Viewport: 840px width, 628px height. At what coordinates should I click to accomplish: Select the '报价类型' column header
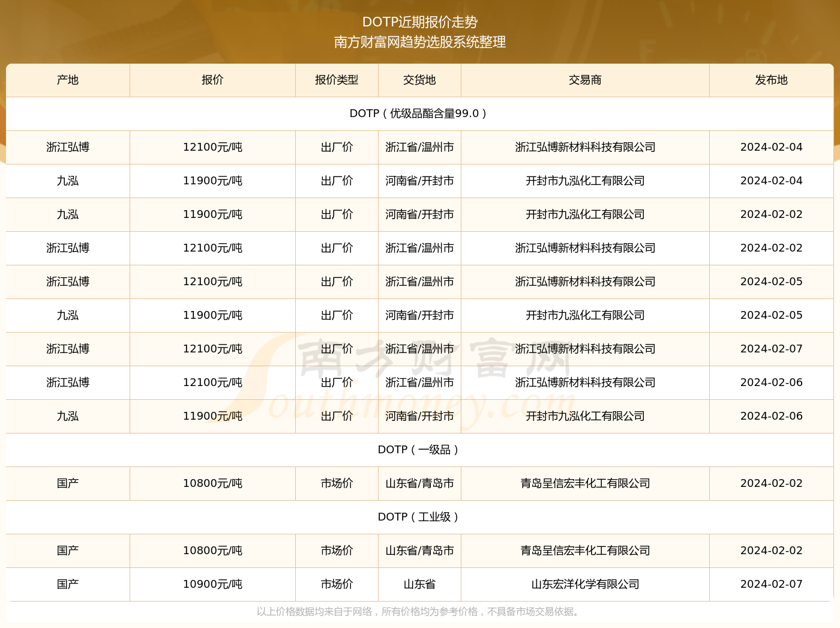[337, 80]
